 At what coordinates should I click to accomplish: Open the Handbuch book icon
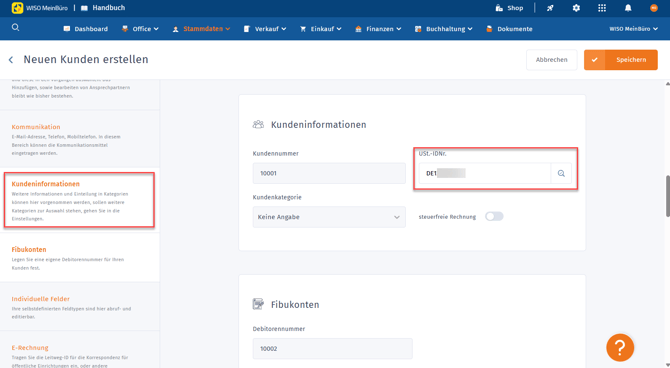(84, 8)
